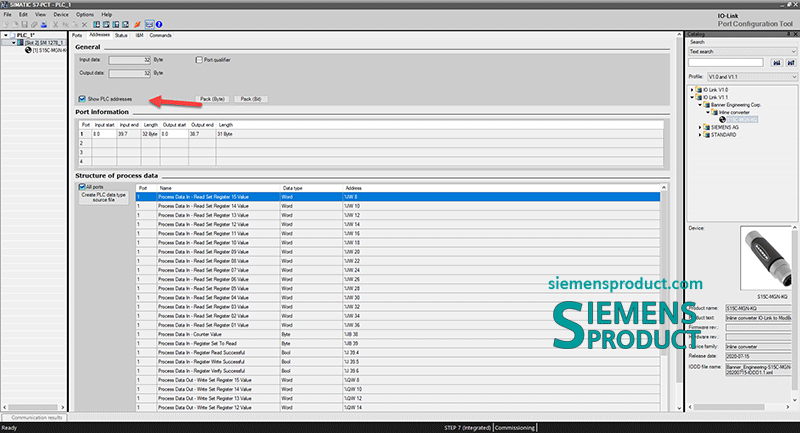The height and width of the screenshot is (433, 800).
Task: Click the catalog search text field
Action: (726, 63)
